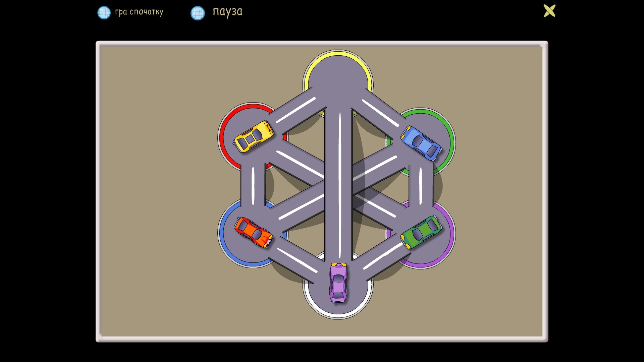Click the yellow car in red circle
Screen dimensions: 644x362
tap(254, 137)
